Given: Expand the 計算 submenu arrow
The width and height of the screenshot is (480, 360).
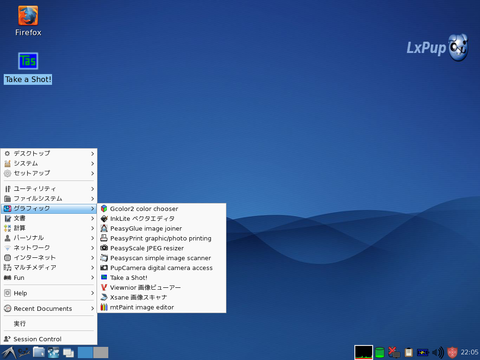Looking at the screenshot, I should 92,228.
